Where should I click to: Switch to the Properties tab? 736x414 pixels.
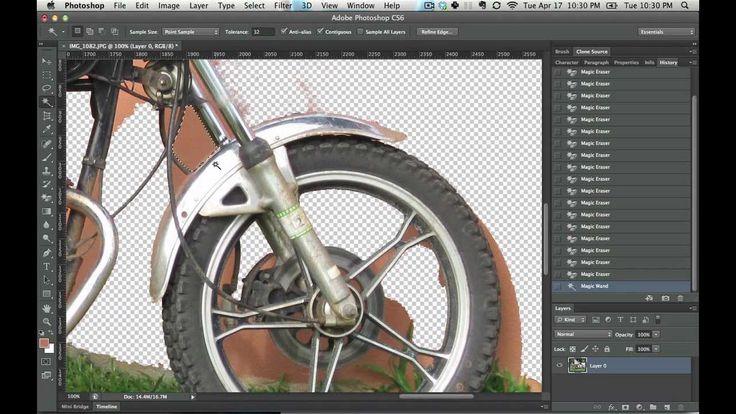click(x=626, y=62)
